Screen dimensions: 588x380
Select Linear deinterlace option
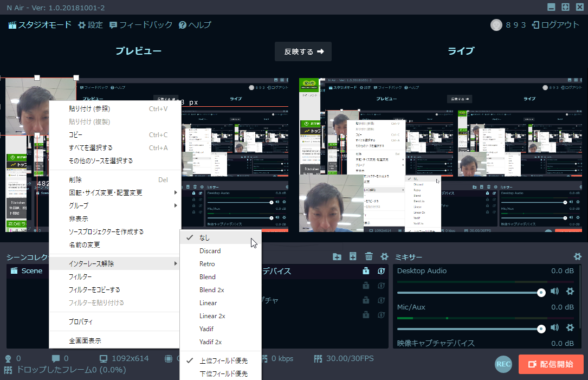[x=221, y=302]
